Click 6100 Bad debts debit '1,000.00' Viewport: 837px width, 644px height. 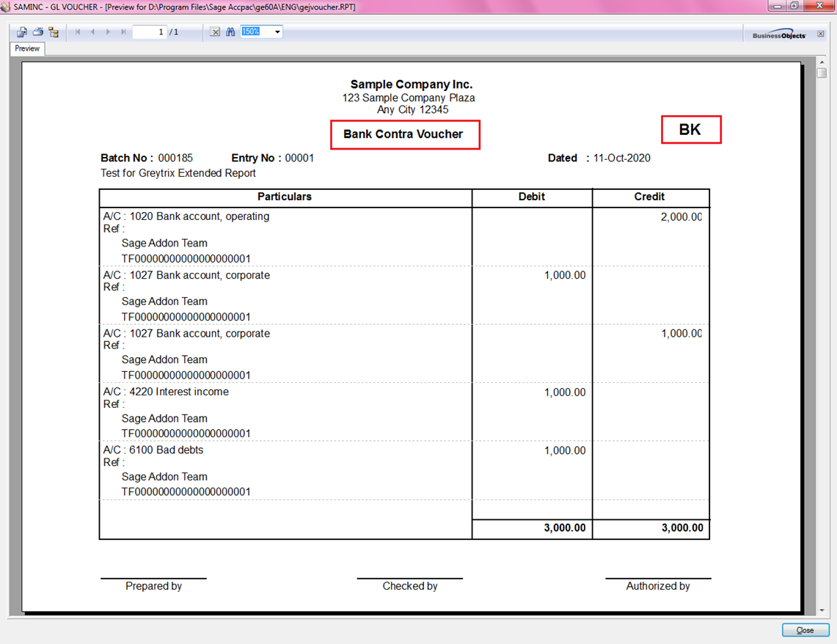pyautogui.click(x=565, y=450)
